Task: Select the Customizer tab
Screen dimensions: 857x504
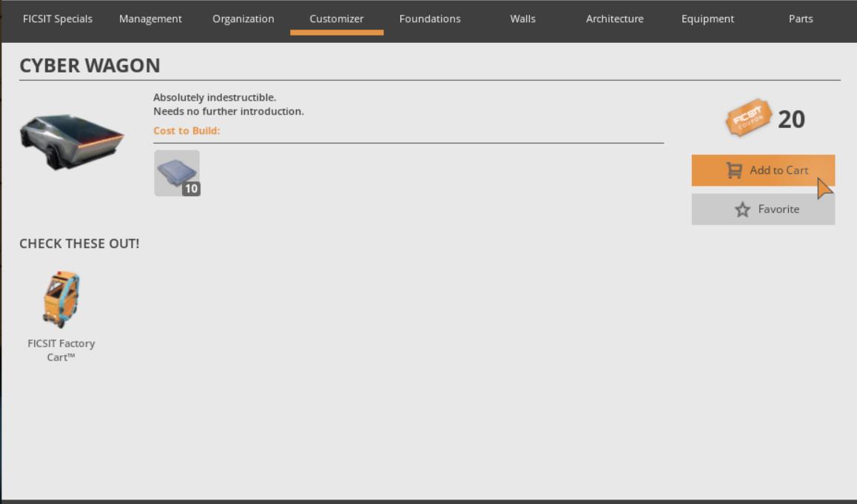Action: (337, 19)
